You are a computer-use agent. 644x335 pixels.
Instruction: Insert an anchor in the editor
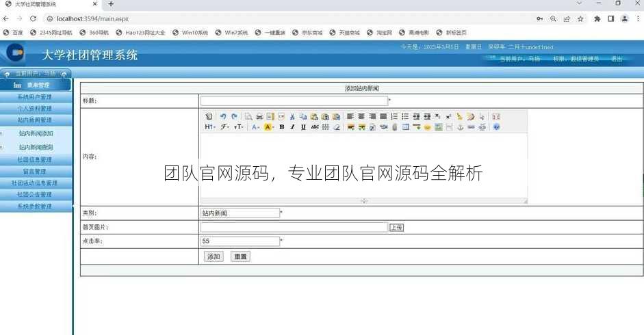pyautogui.click(x=461, y=127)
